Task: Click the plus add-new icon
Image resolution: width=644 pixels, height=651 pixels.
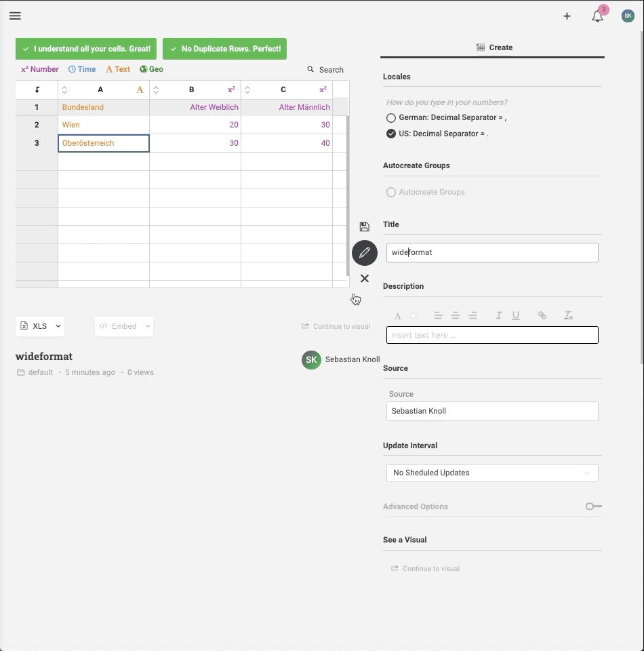Action: coord(567,16)
